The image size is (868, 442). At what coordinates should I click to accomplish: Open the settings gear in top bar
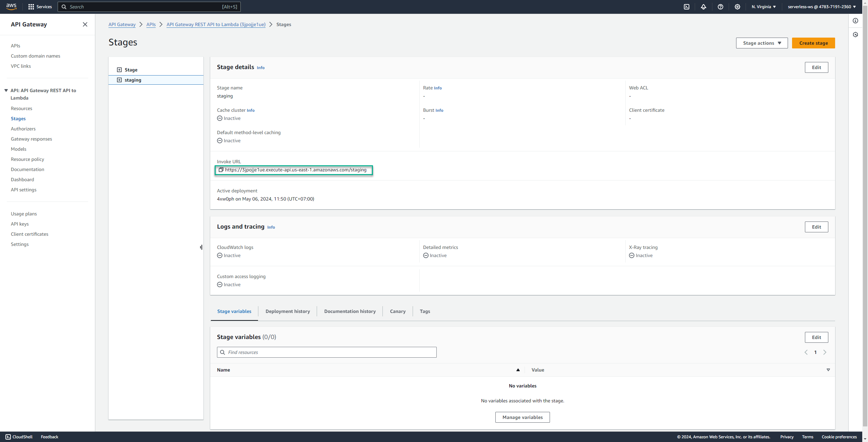(737, 6)
